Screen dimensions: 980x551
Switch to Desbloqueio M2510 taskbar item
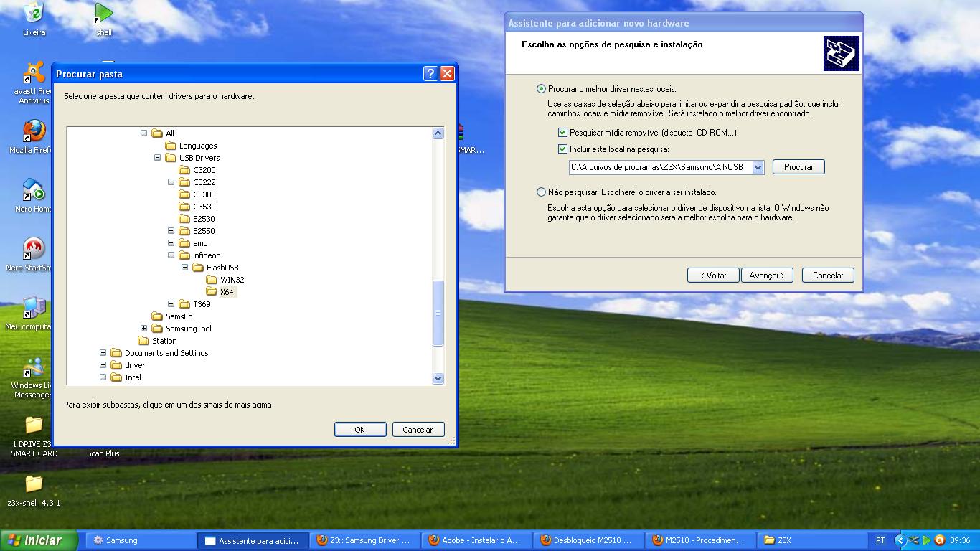tap(590, 540)
